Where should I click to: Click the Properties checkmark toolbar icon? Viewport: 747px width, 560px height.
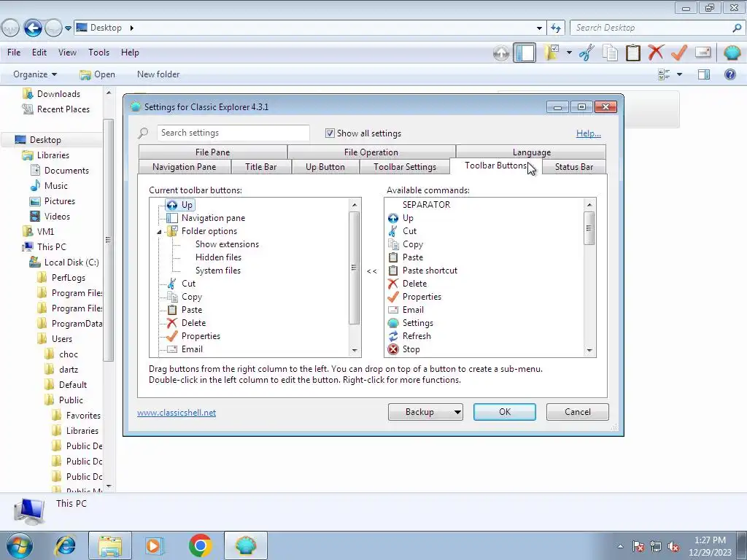pos(679,52)
